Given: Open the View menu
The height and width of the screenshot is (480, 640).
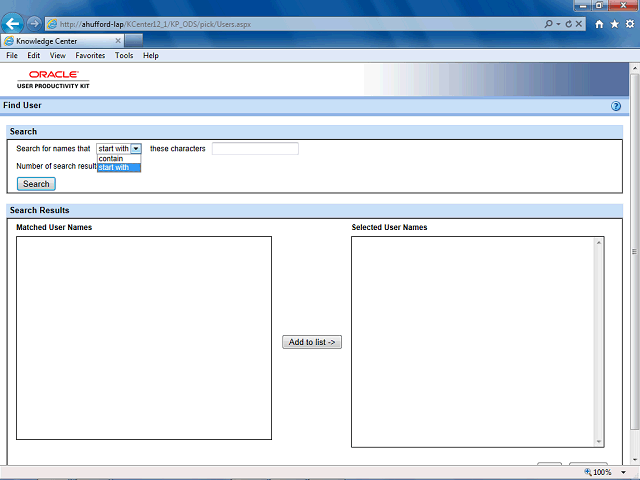Looking at the screenshot, I should tap(58, 56).
